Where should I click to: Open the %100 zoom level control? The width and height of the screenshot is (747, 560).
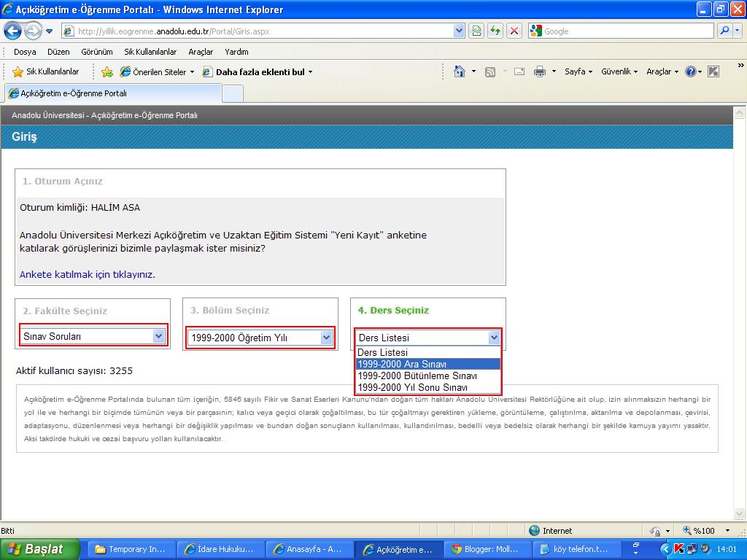[706, 531]
